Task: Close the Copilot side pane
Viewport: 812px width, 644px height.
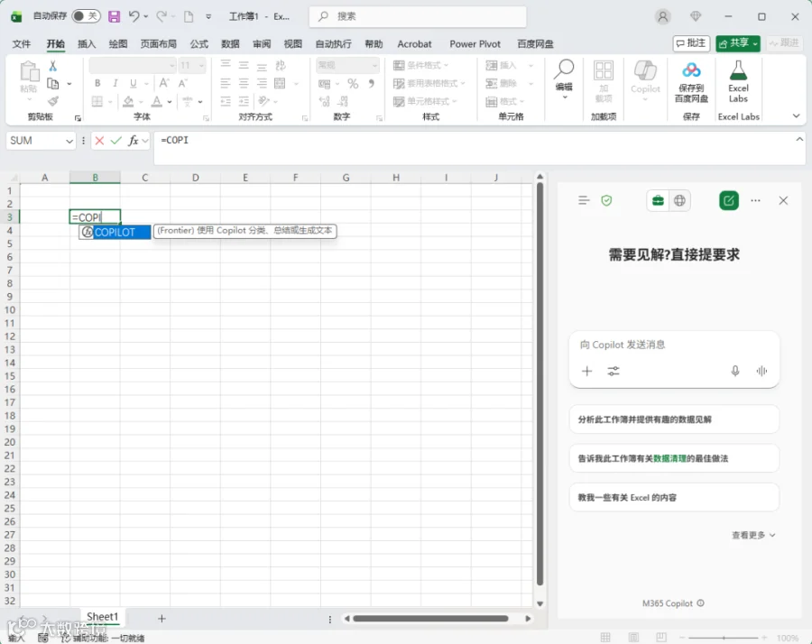Action: 783,201
